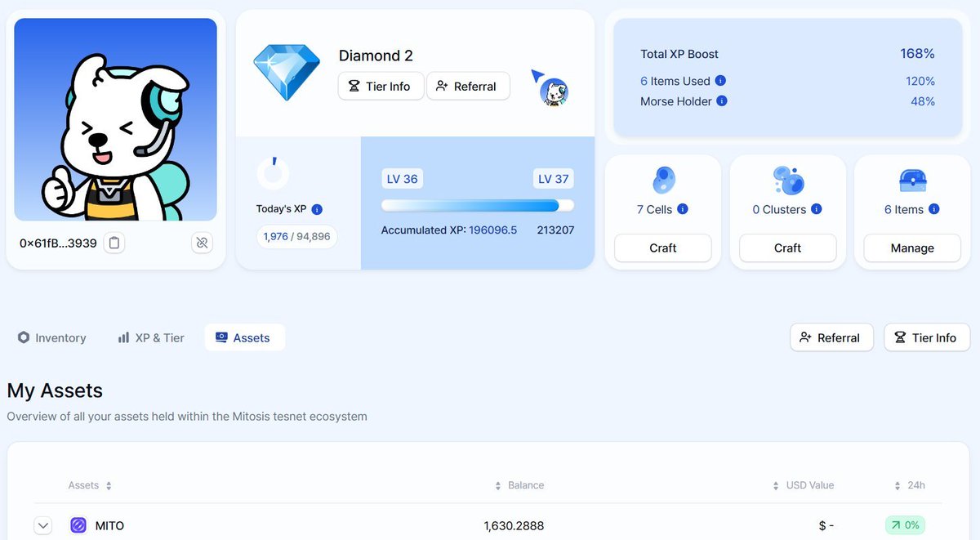This screenshot has width=980, height=540.
Task: Switch to the XP & Tier tab
Action: (x=151, y=337)
